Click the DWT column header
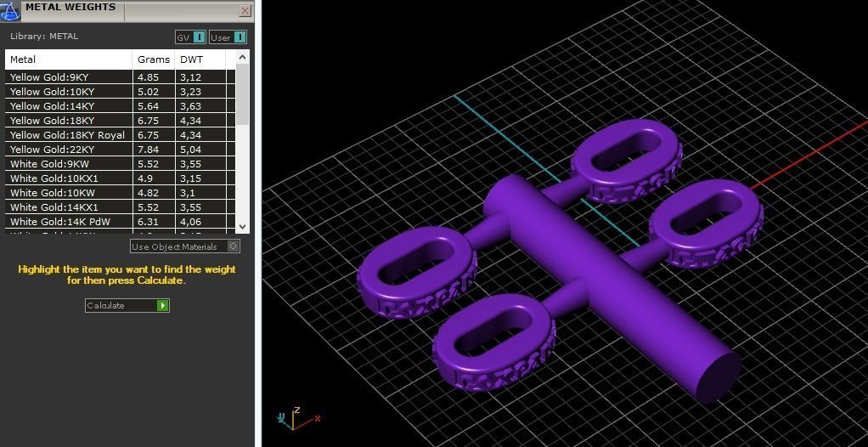Screen dimensions: 868x447 200,59
